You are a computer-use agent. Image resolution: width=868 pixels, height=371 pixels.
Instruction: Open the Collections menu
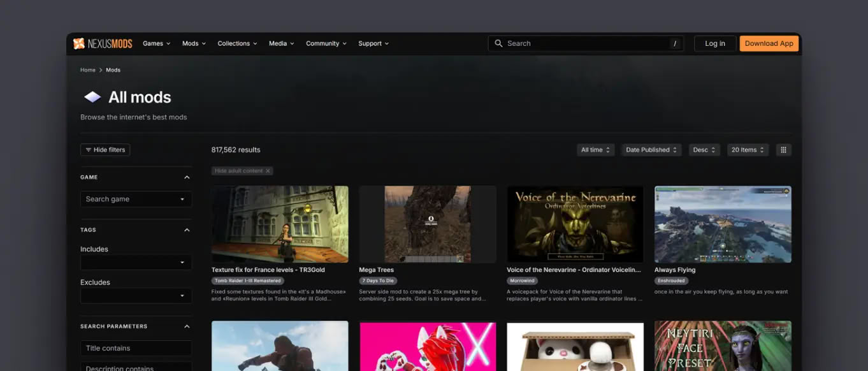click(237, 43)
